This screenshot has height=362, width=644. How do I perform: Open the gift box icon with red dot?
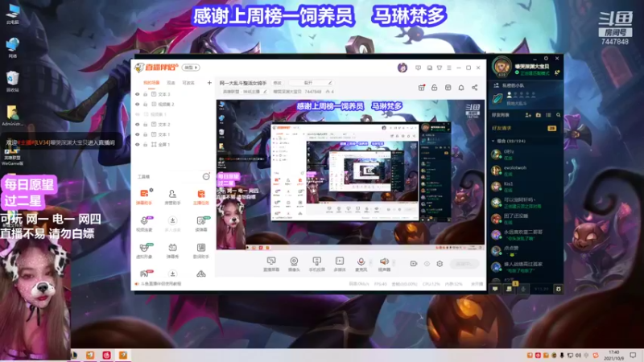coord(421,88)
